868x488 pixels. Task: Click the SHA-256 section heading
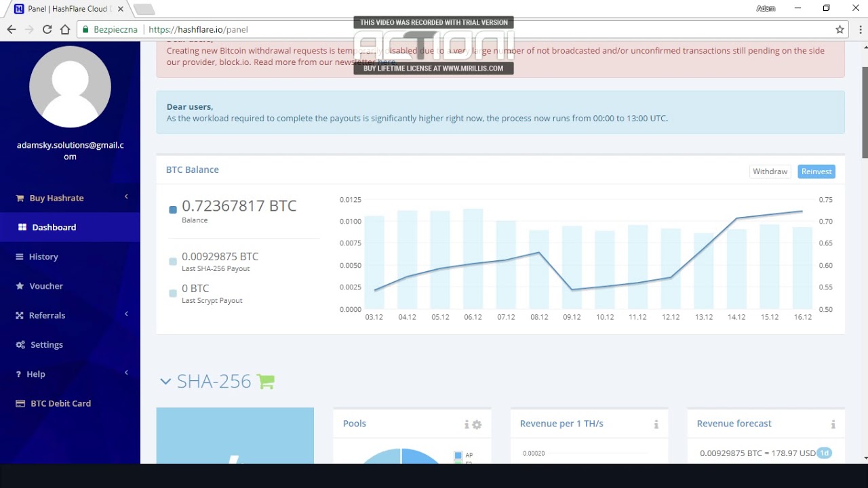tap(214, 382)
